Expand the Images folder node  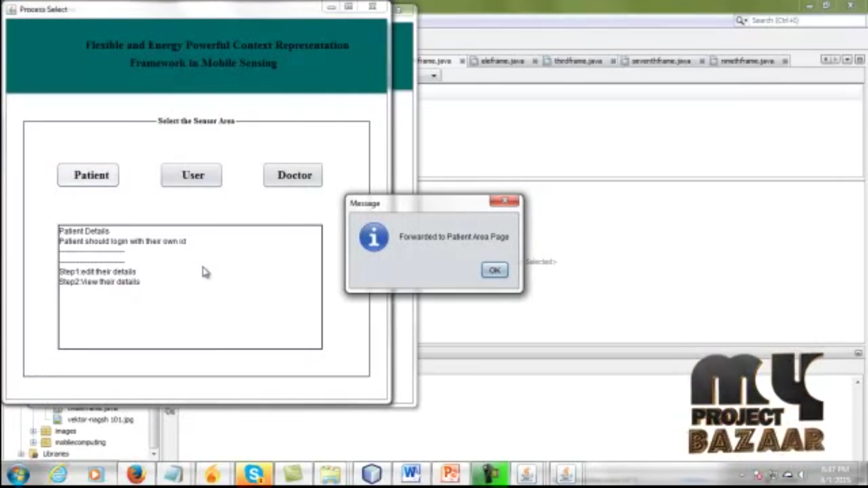click(x=33, y=431)
